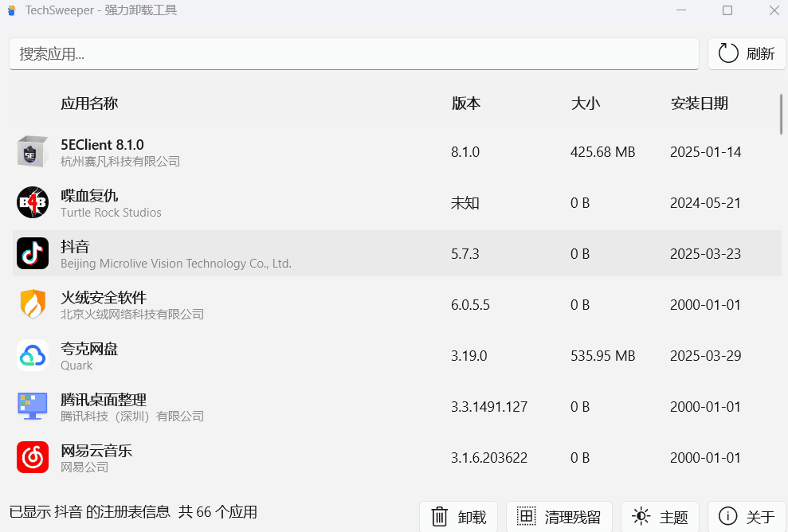Click version 5.7.3 cell
This screenshot has width=788, height=532.
point(465,254)
